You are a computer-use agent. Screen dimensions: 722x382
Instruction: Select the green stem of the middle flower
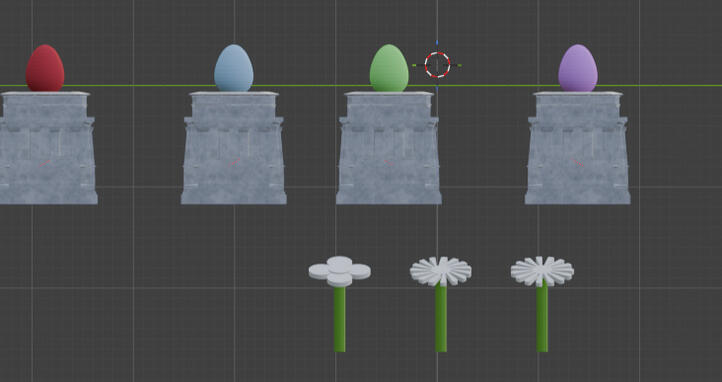coord(441,318)
